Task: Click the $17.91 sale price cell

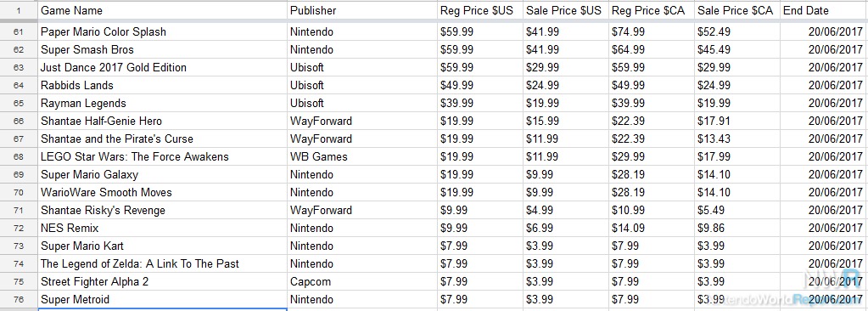Action: (737, 121)
